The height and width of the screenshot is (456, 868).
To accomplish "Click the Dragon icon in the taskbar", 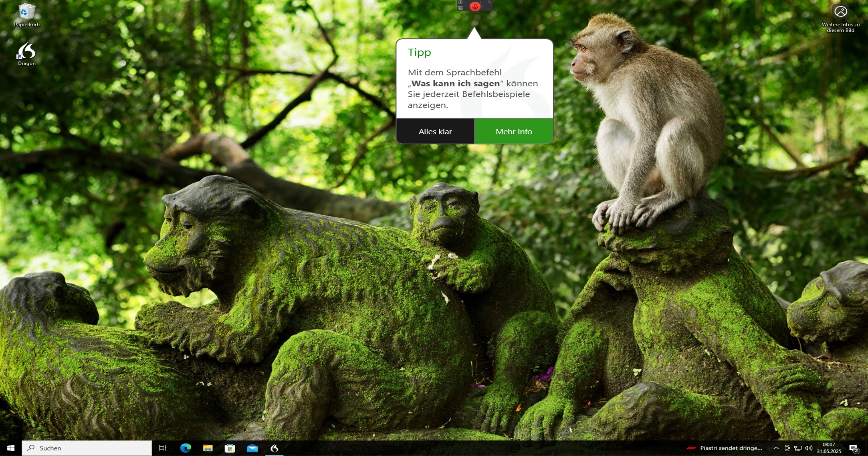I will tap(274, 448).
